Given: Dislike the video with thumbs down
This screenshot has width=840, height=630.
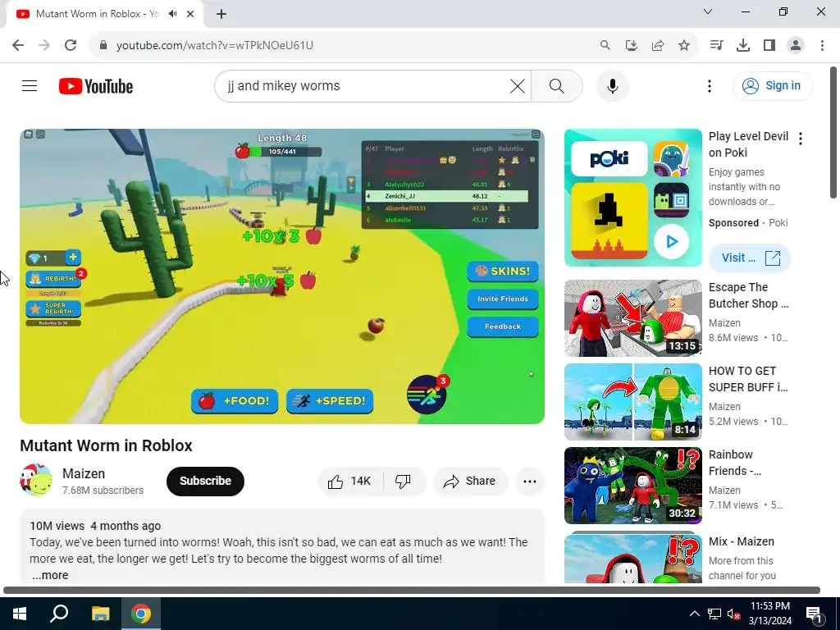Looking at the screenshot, I should (x=404, y=481).
